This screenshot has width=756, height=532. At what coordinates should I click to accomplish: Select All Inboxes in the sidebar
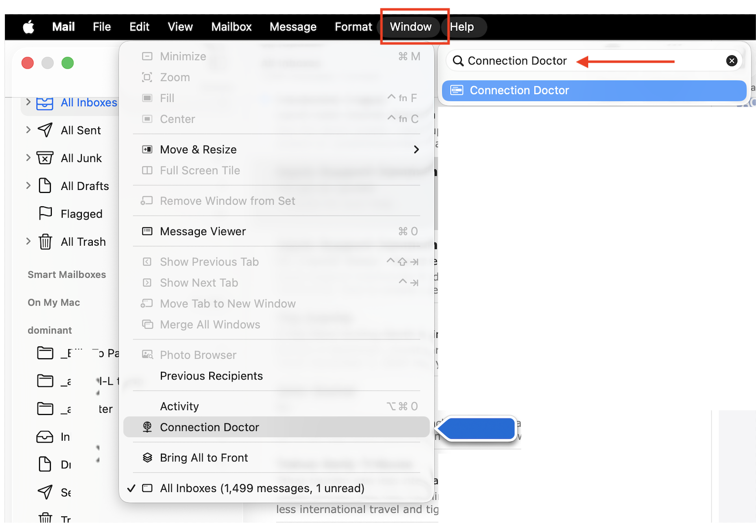(89, 102)
